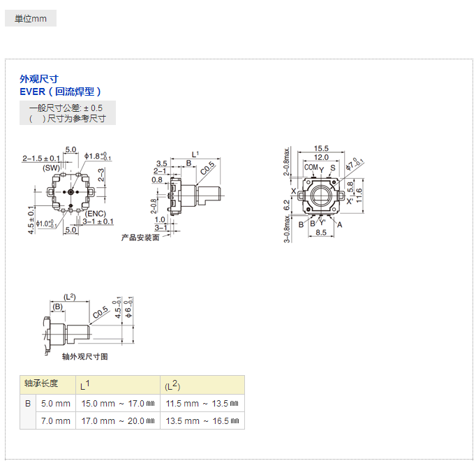This screenshot has height=461, width=476.
Task: Click the 17.0 mm ～ 20.0 mm cell
Action: pos(117,421)
